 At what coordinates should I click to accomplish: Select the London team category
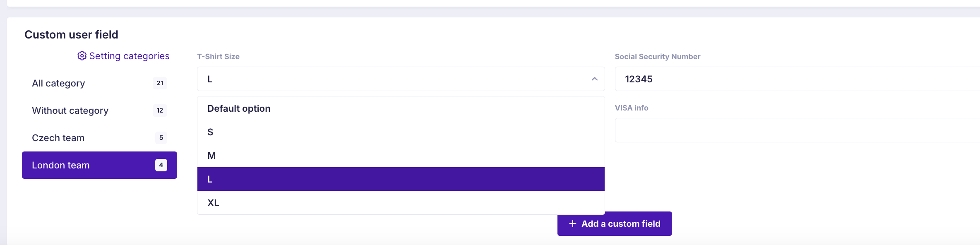click(99, 165)
